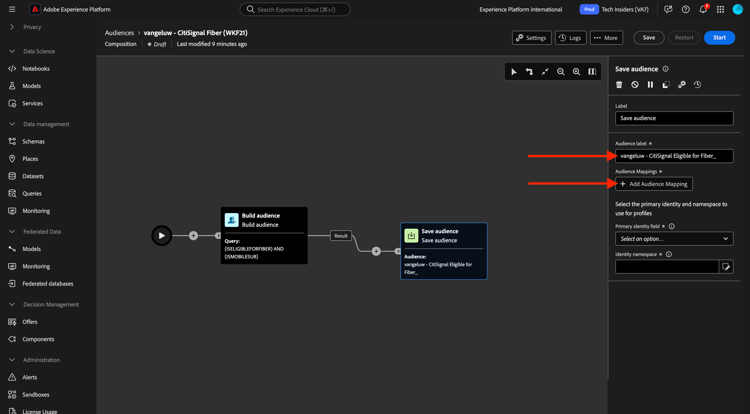The width and height of the screenshot is (750, 414).
Task: Open the Logs button
Action: (571, 38)
